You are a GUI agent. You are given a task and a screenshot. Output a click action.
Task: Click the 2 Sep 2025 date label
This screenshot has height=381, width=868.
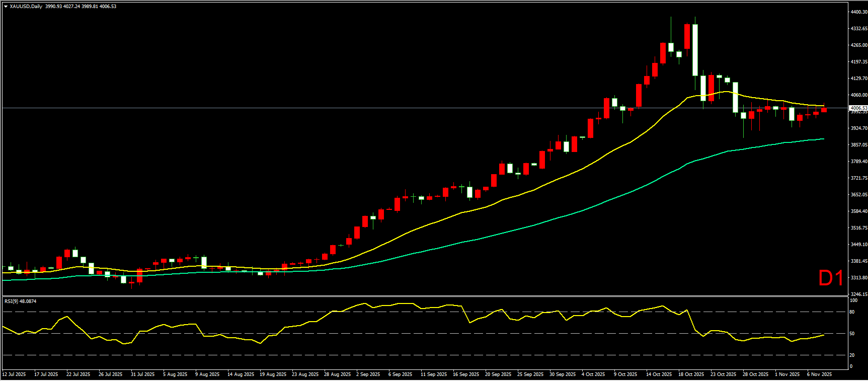(x=368, y=374)
